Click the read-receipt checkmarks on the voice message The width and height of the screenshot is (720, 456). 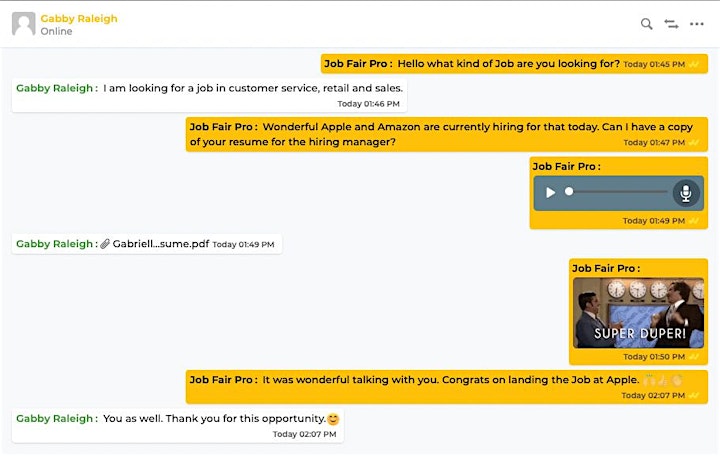tap(693, 221)
